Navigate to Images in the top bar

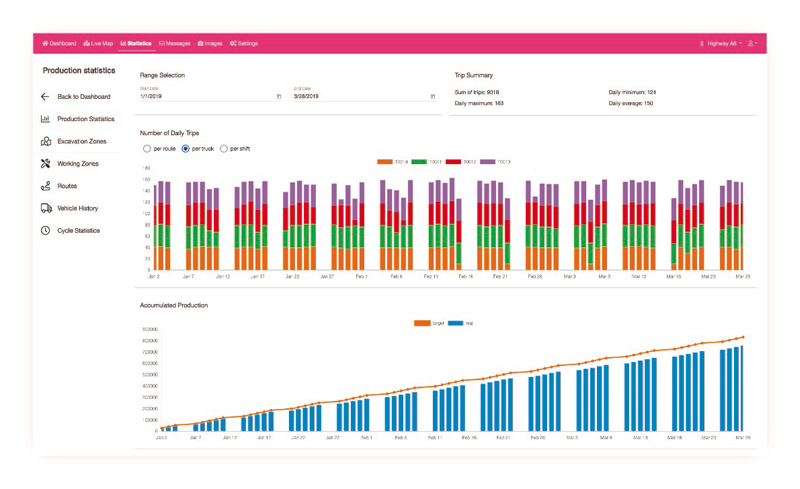click(x=210, y=44)
